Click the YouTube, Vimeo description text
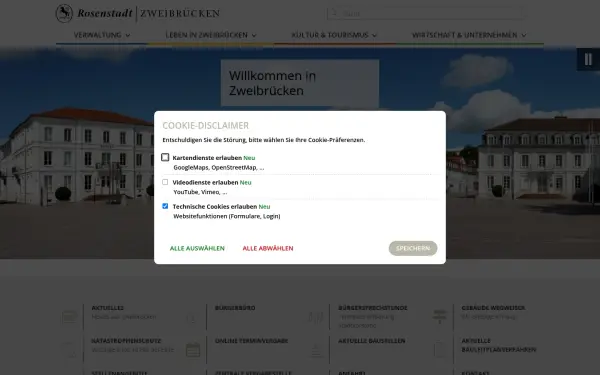This screenshot has width=600, height=375. [x=200, y=192]
